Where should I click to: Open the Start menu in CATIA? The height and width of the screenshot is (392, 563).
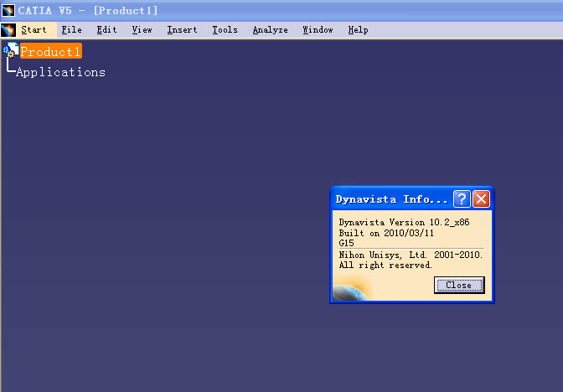click(x=34, y=30)
